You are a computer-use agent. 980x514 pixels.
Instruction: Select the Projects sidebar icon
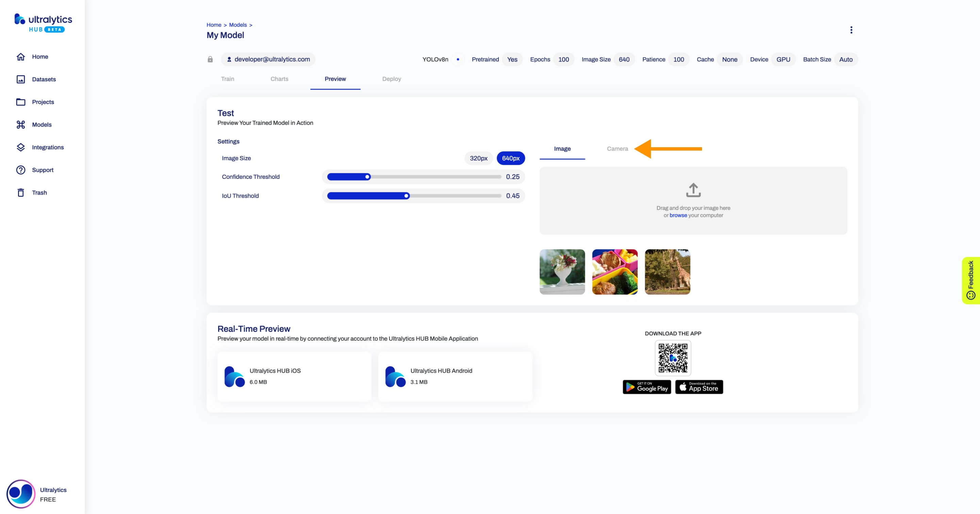(20, 102)
